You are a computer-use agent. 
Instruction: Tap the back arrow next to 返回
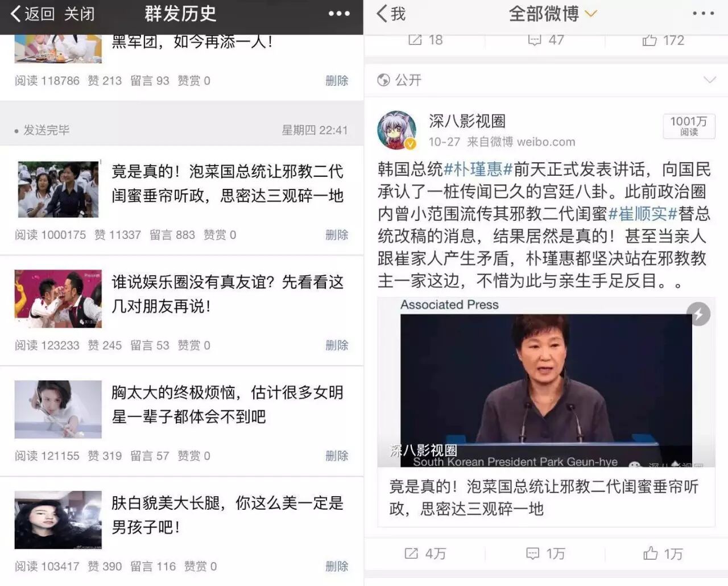tap(16, 14)
